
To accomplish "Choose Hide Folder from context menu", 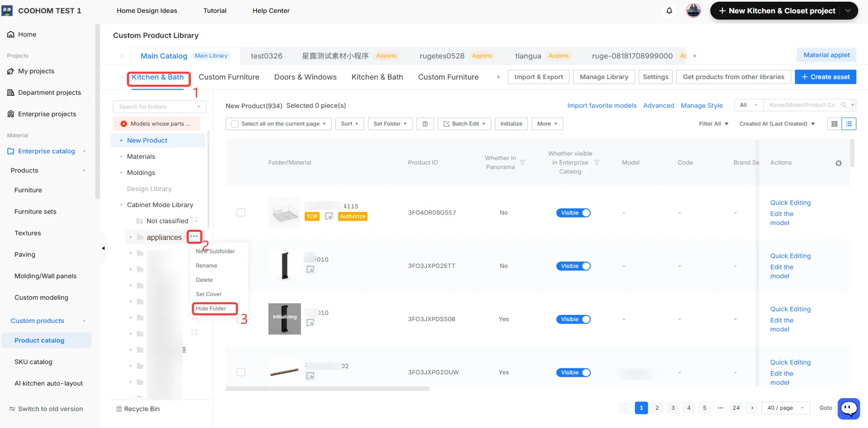I will pyautogui.click(x=211, y=308).
